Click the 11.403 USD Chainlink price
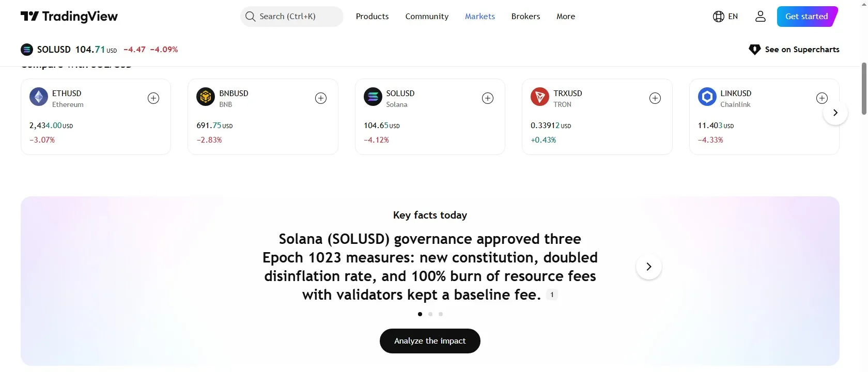The height and width of the screenshot is (372, 868). click(716, 126)
